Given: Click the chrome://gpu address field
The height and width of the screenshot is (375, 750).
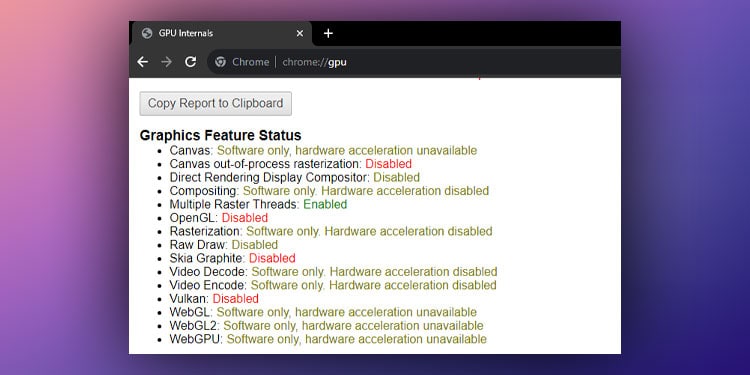Looking at the screenshot, I should pos(414,62).
